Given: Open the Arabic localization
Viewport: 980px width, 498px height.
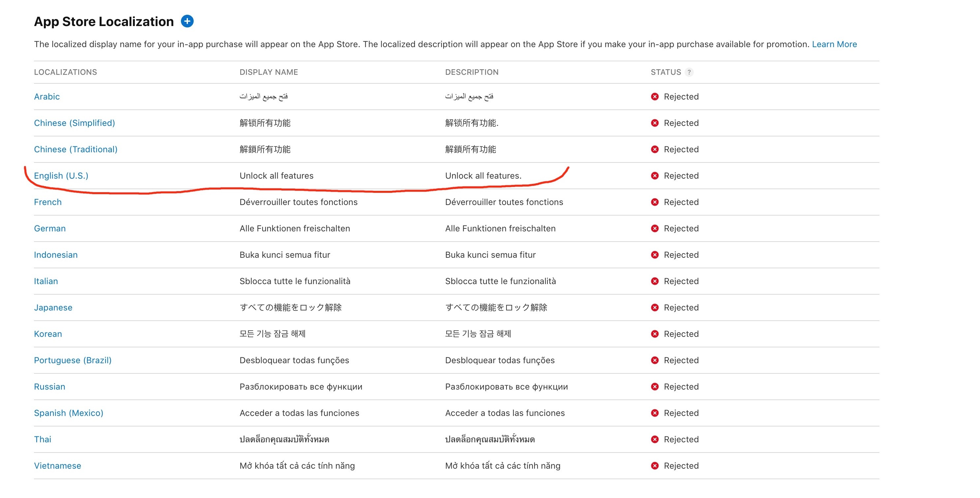Looking at the screenshot, I should (47, 97).
